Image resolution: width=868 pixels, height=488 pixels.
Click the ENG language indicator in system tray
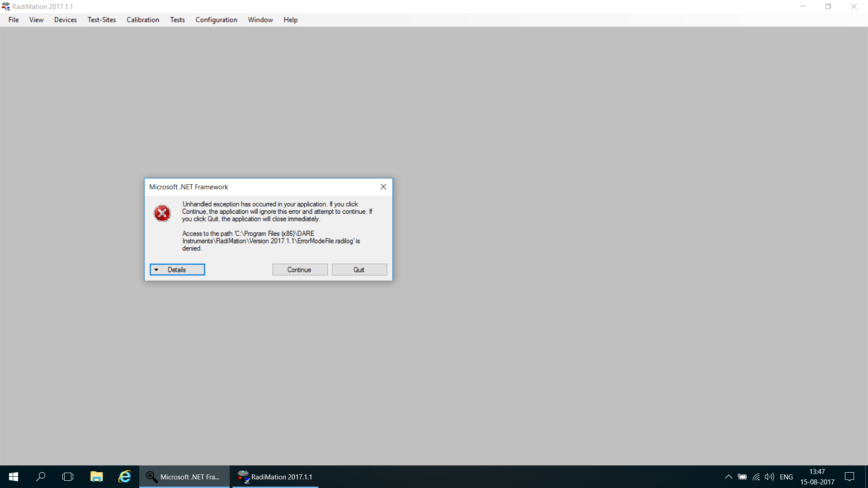click(786, 477)
